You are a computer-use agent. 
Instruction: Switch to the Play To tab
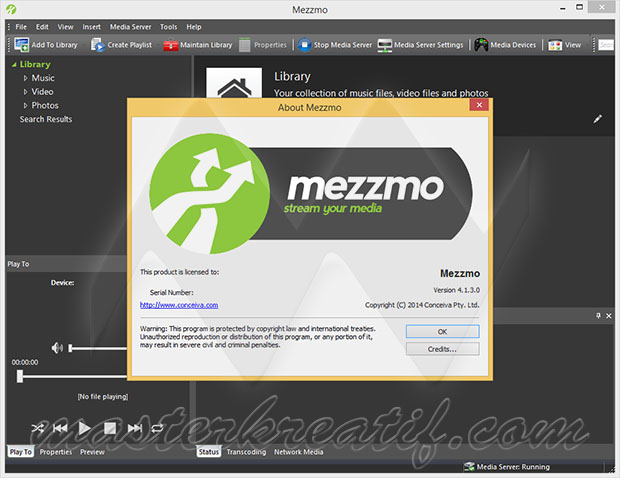click(x=21, y=452)
